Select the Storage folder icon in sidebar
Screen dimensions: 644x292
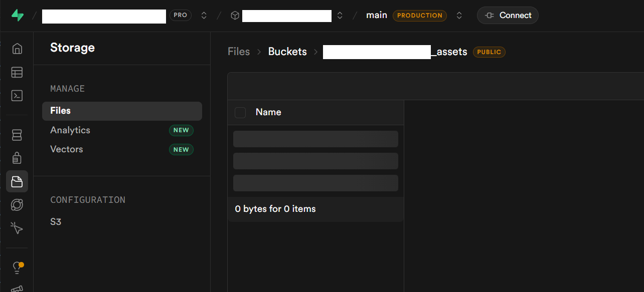17,181
